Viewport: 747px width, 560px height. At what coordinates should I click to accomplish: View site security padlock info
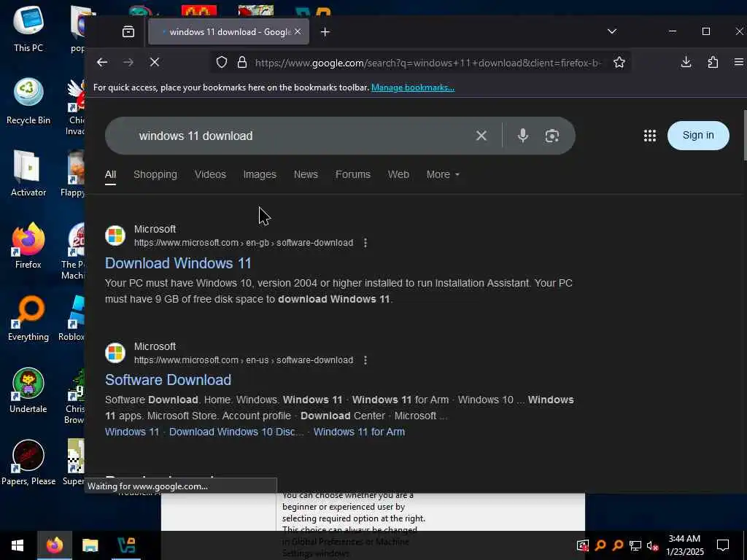(x=242, y=63)
